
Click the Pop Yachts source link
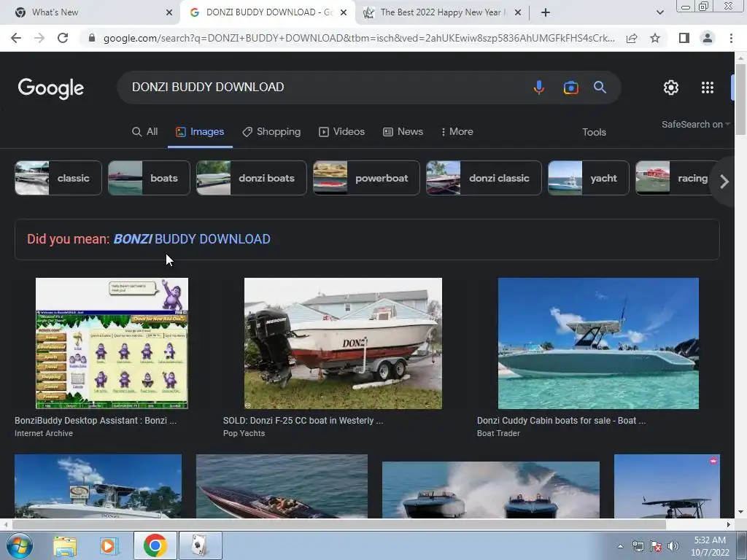click(244, 433)
